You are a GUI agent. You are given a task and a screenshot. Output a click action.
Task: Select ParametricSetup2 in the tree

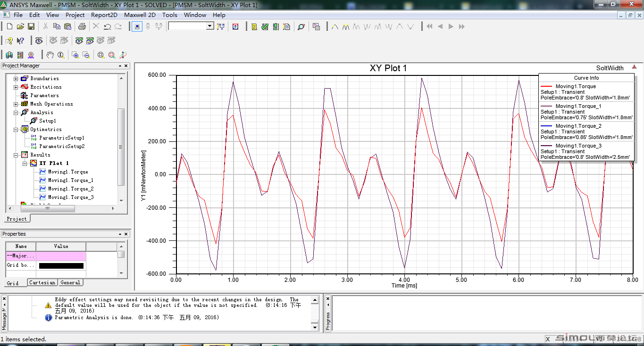62,146
